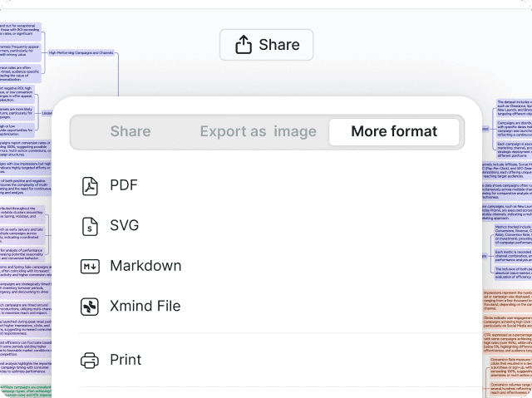Click the Markdown icon

pos(90,266)
